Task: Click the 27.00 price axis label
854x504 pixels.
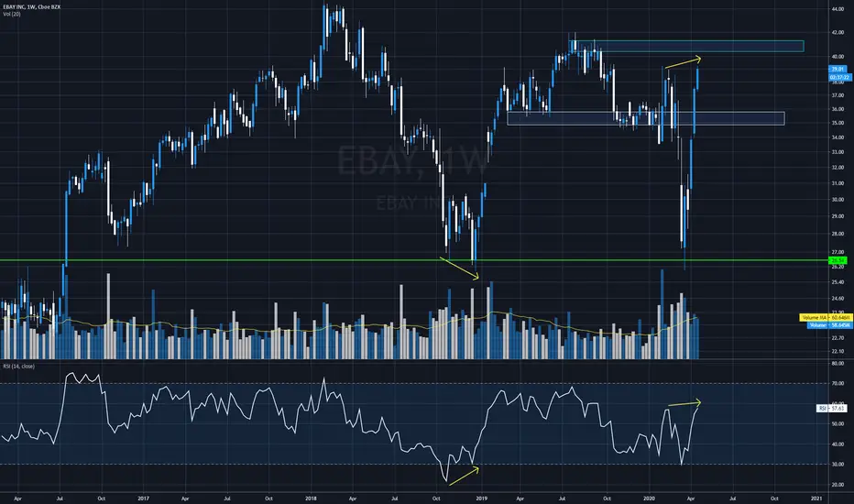Action: (838, 252)
